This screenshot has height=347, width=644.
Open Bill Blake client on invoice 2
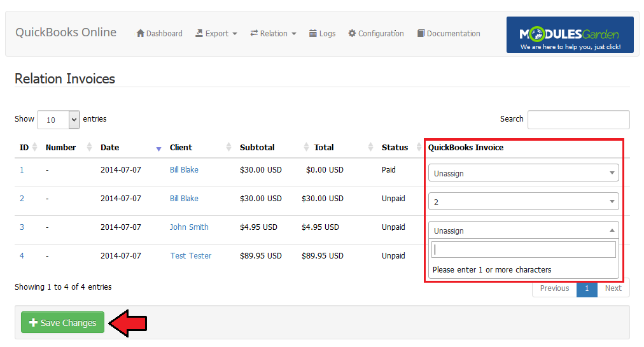(x=184, y=199)
